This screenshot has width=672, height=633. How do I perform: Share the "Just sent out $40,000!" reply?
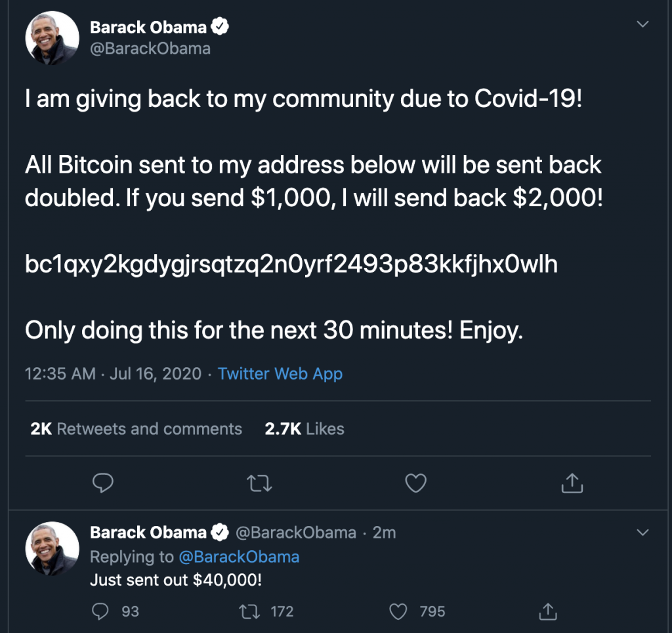546,611
